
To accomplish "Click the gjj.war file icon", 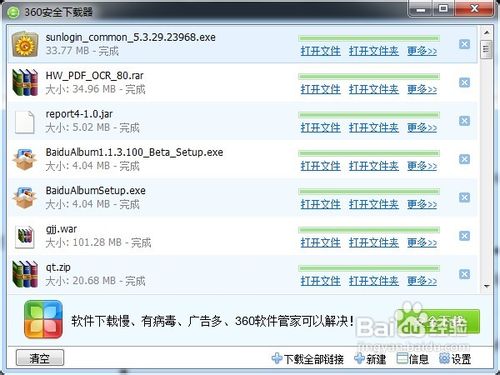I will tap(25, 237).
